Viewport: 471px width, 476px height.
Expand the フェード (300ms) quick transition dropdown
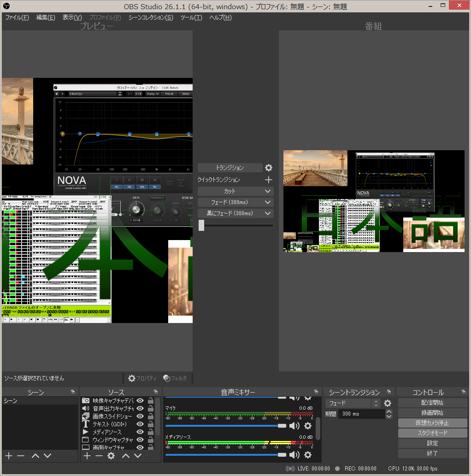[268, 202]
